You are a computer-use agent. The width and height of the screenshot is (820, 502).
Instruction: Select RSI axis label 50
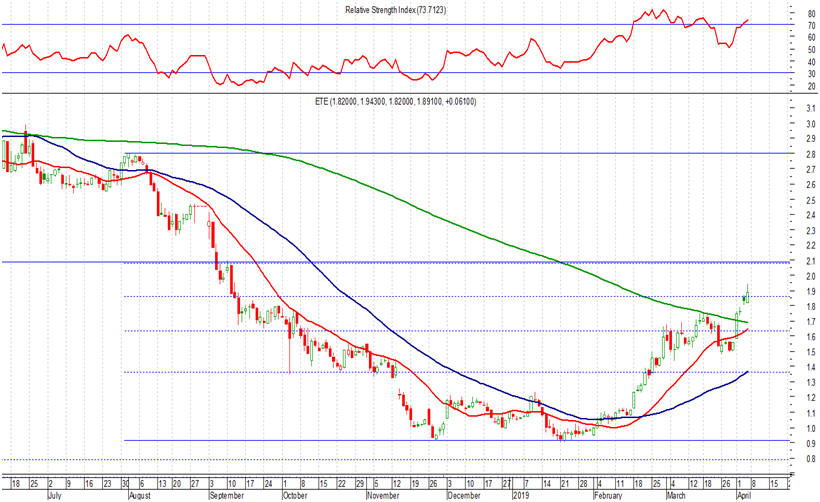[811, 50]
